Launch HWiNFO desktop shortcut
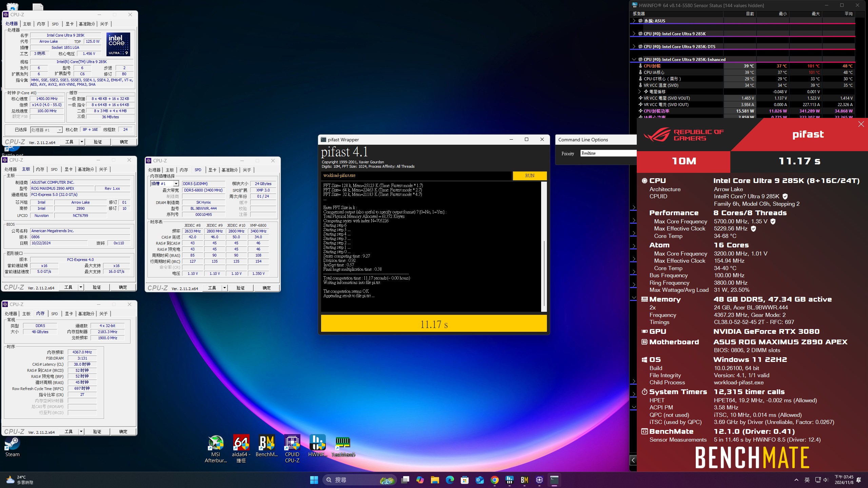The height and width of the screenshot is (488, 868). pos(317,446)
